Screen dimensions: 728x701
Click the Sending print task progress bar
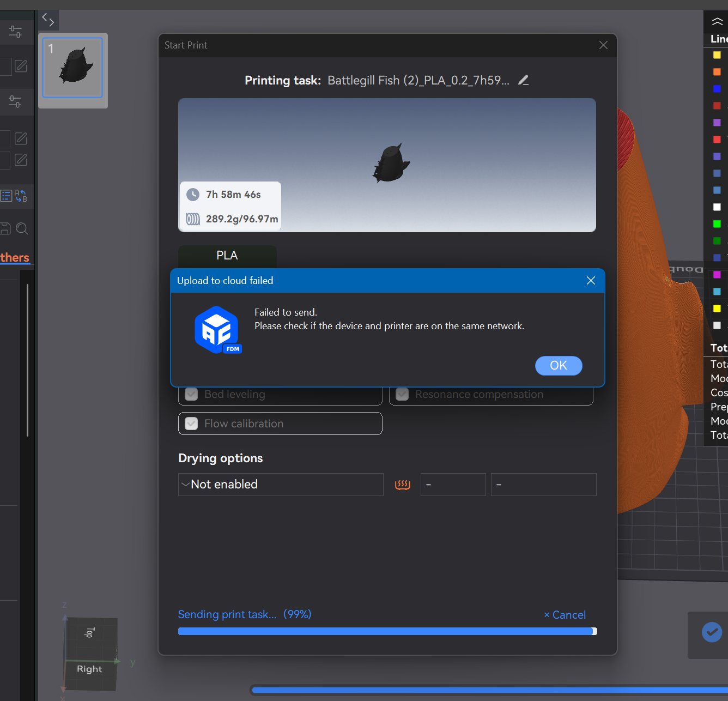(387, 631)
